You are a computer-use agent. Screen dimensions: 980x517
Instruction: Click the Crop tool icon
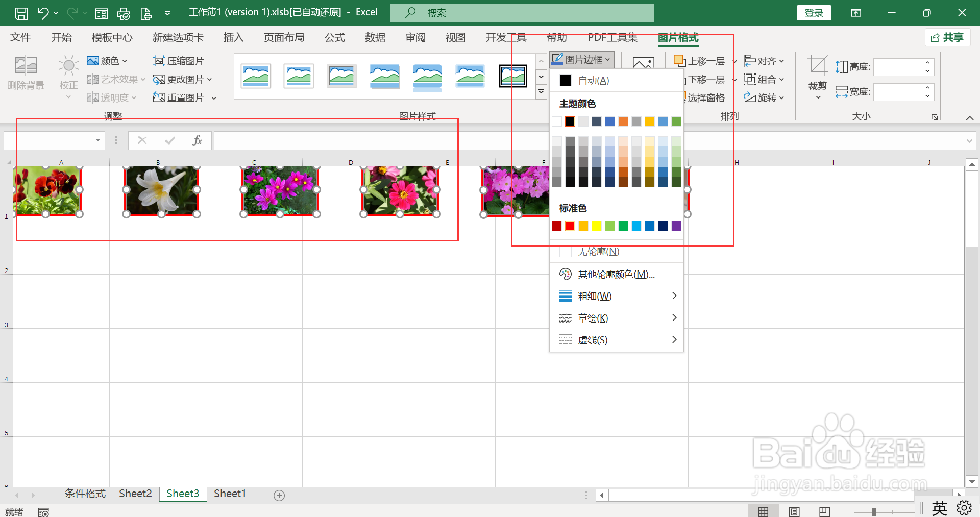[x=817, y=66]
